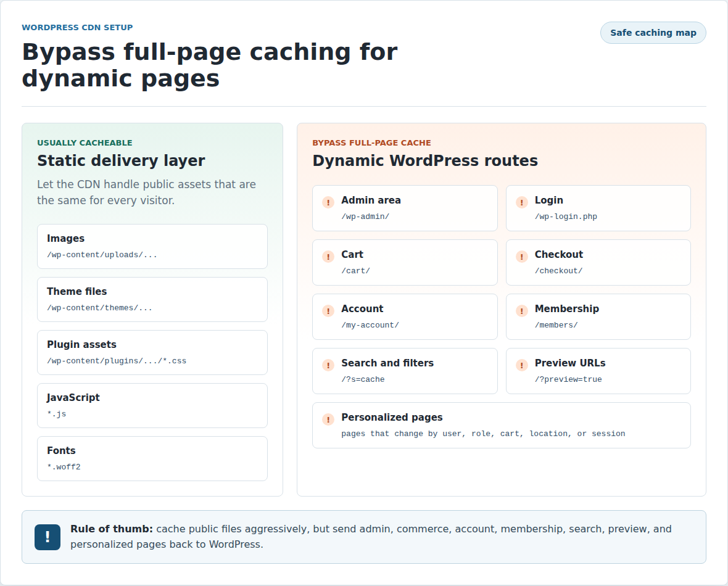Click the /my-account/ path
This screenshot has width=728, height=586.
tap(370, 326)
